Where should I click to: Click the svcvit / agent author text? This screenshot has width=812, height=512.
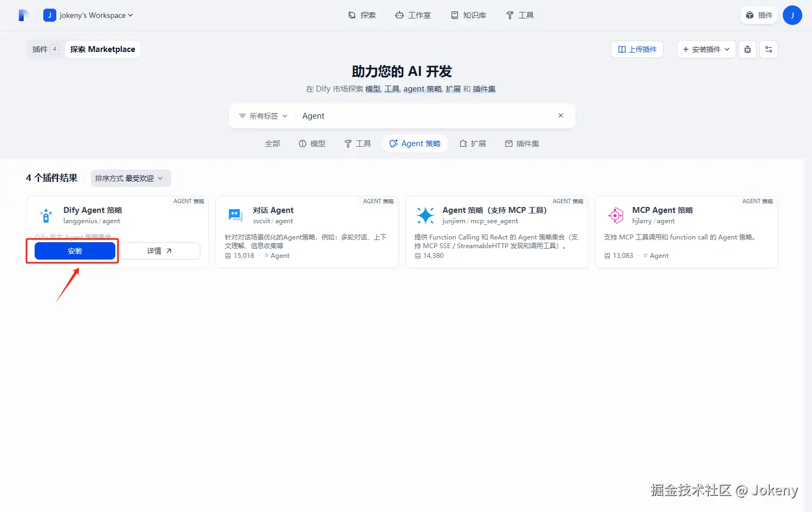[x=273, y=221]
